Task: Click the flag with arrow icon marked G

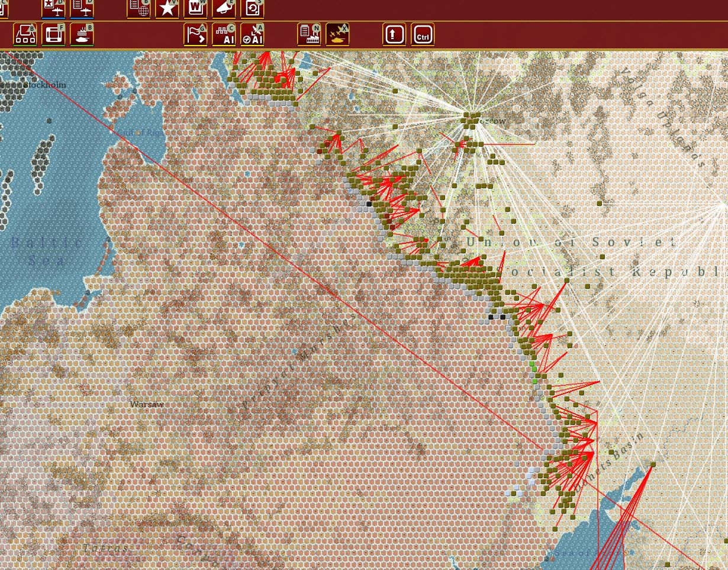Action: 195,34
